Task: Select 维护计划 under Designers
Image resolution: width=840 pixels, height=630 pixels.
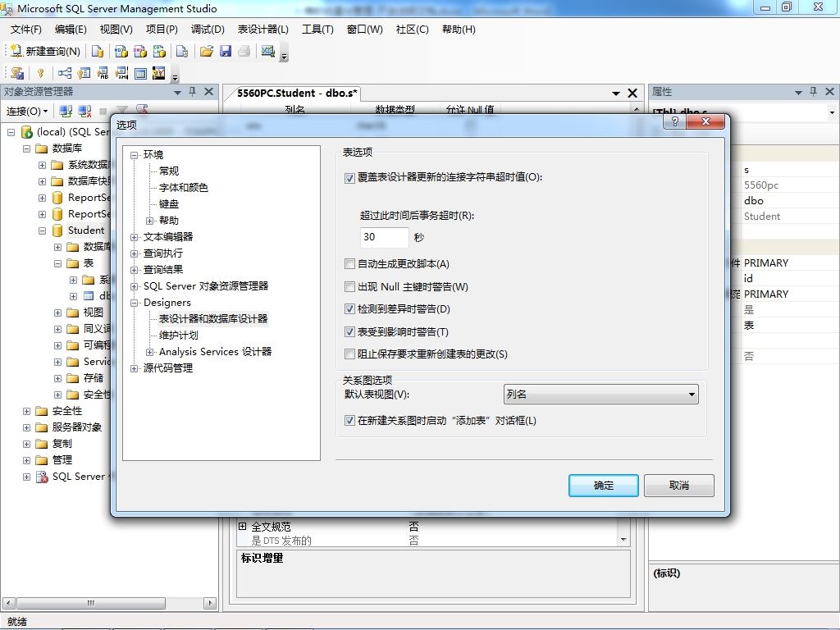Action: [178, 336]
